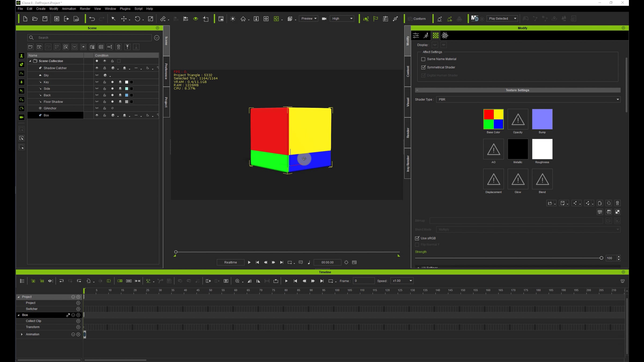The height and width of the screenshot is (362, 644).
Task: Switch to the Content side tab
Action: (x=408, y=71)
